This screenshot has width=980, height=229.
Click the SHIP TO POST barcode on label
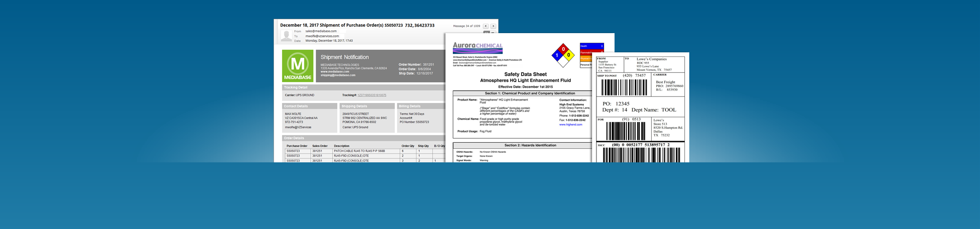pyautogui.click(x=624, y=87)
